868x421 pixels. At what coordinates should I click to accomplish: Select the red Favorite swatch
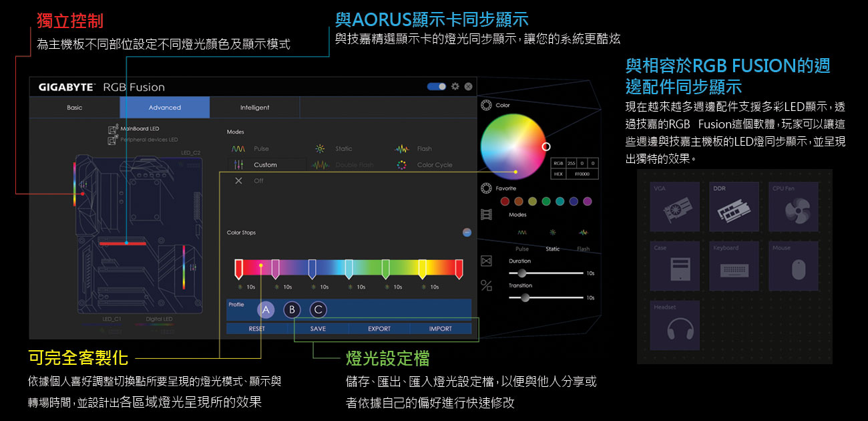[505, 201]
